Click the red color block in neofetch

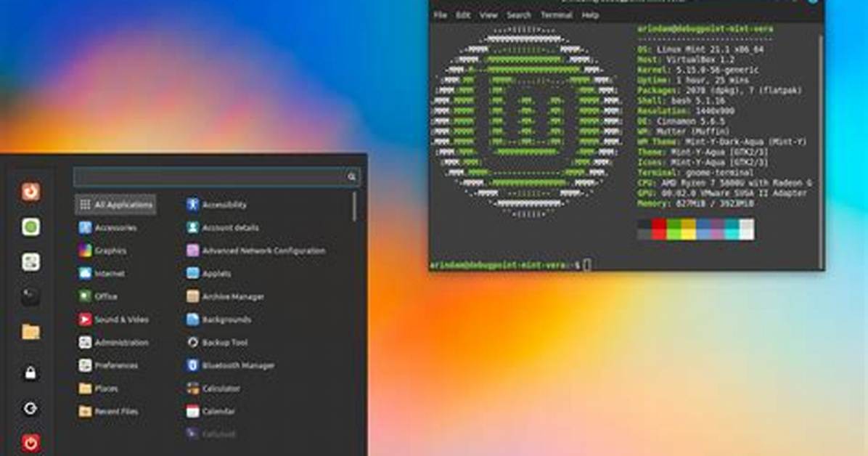[659, 229]
